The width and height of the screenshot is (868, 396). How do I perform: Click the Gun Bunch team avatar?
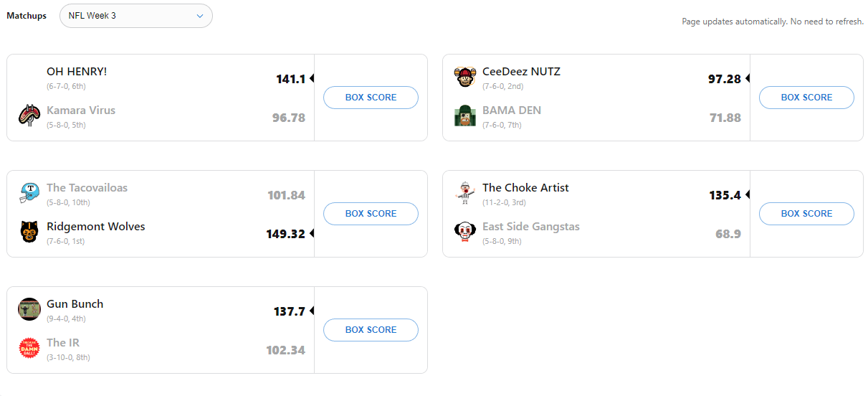(29, 308)
